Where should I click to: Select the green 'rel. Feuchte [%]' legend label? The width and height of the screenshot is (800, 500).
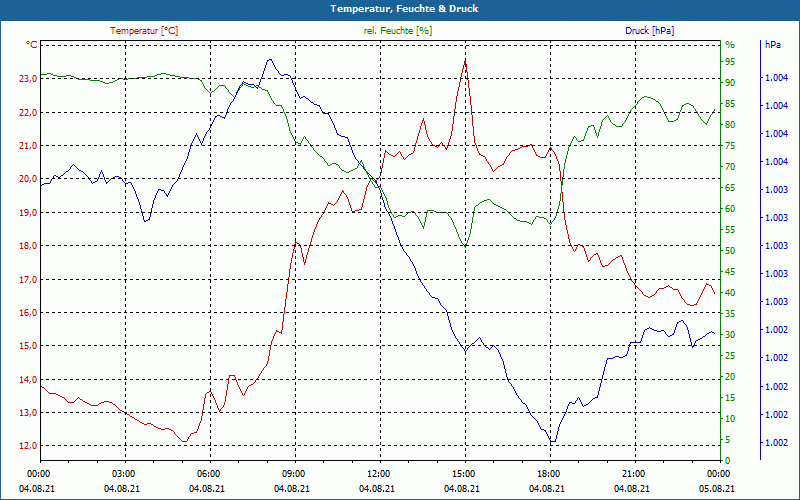click(398, 31)
